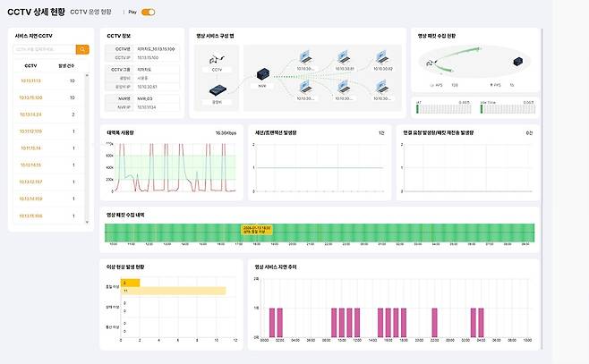Viewport: 589px width, 364px height.
Task: Click the switch device icon below CCTV
Action: 218,90
